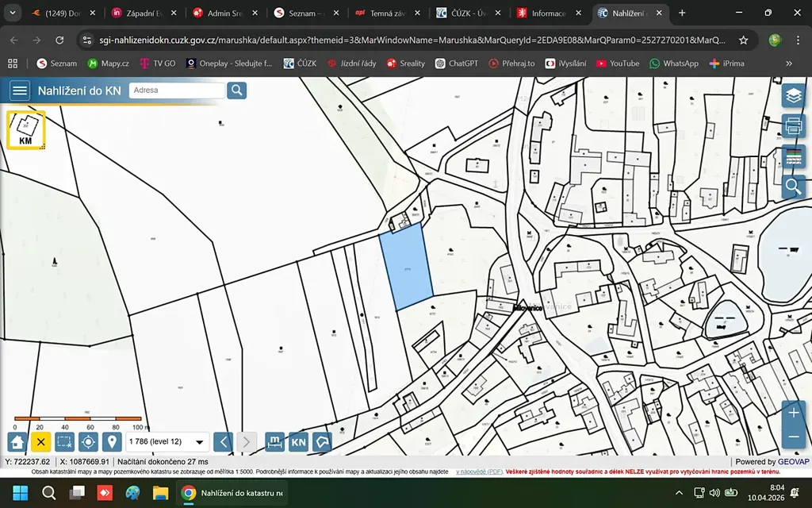The height and width of the screenshot is (508, 812).
Task: Click the yellow X clear selection button
Action: [x=41, y=442]
